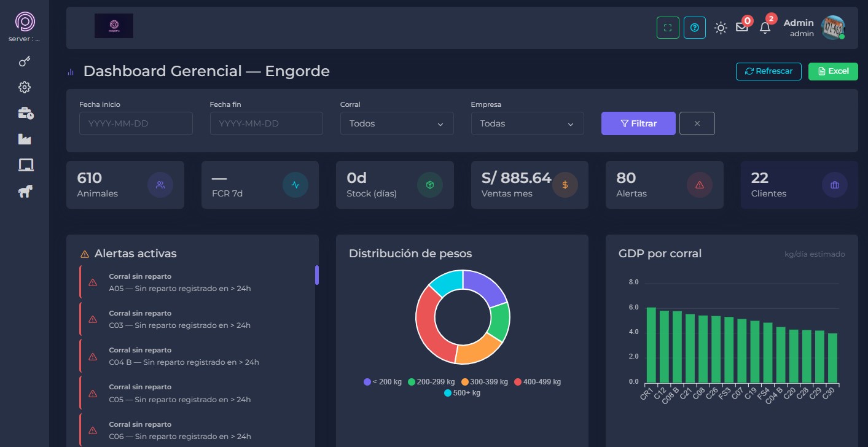The height and width of the screenshot is (447, 868).
Task: Focus the Fecha fin date field
Action: [x=267, y=123]
